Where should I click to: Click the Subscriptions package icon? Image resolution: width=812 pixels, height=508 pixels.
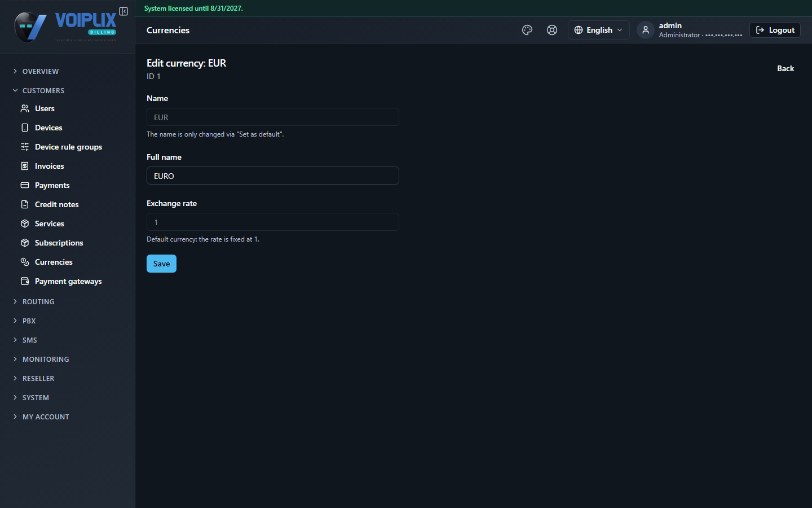(25, 243)
